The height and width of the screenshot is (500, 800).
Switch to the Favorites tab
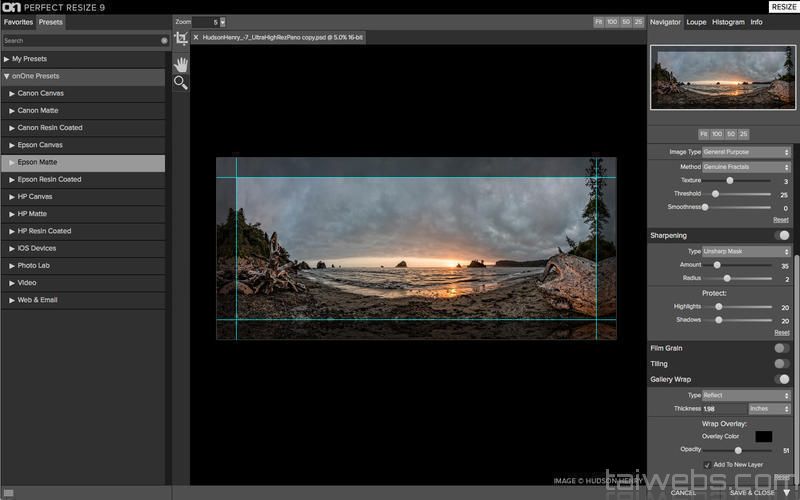[18, 21]
